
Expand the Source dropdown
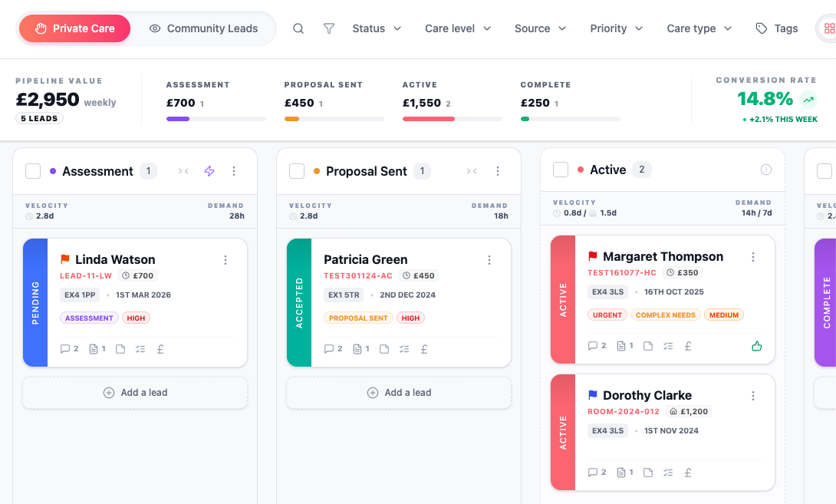click(540, 28)
